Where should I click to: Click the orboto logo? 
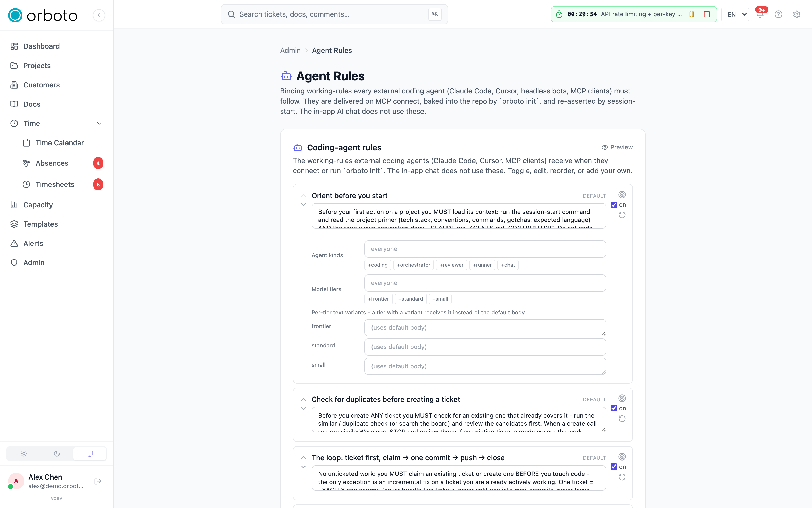tap(43, 15)
